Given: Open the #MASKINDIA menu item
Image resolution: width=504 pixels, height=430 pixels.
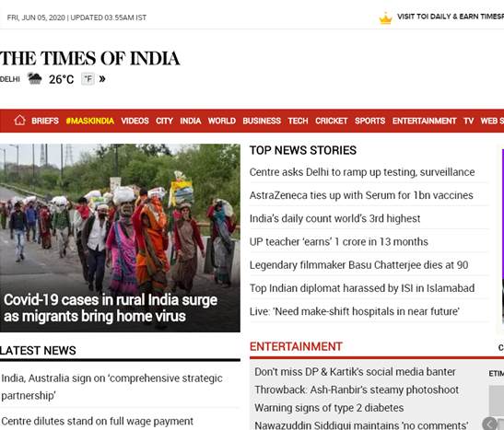Looking at the screenshot, I should tap(90, 121).
